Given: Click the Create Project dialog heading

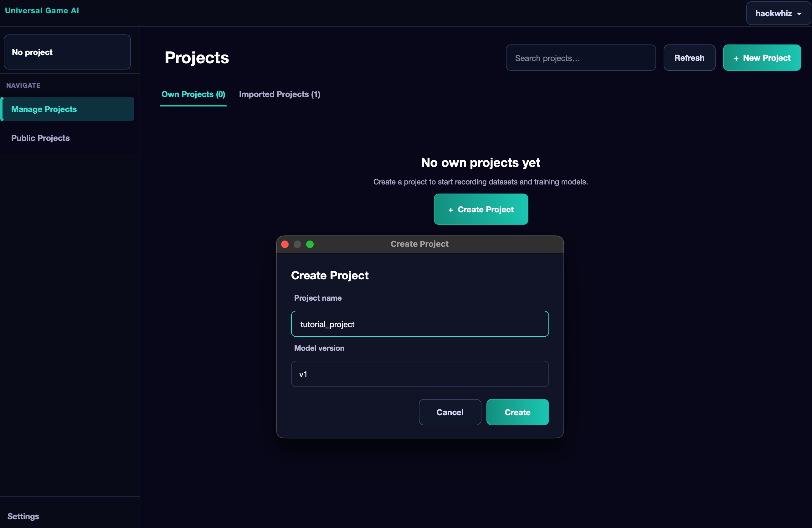Looking at the screenshot, I should (330, 276).
